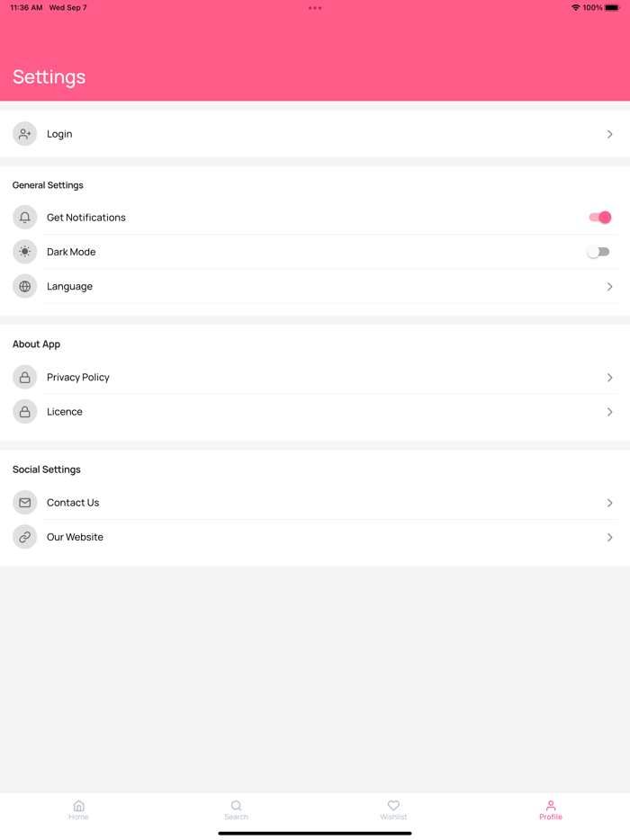Click the Licence lock icon
This screenshot has height=840, width=630.
point(25,412)
